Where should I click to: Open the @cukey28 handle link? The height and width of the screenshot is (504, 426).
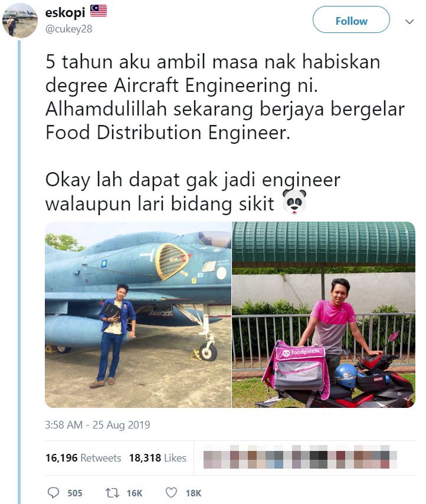(69, 29)
